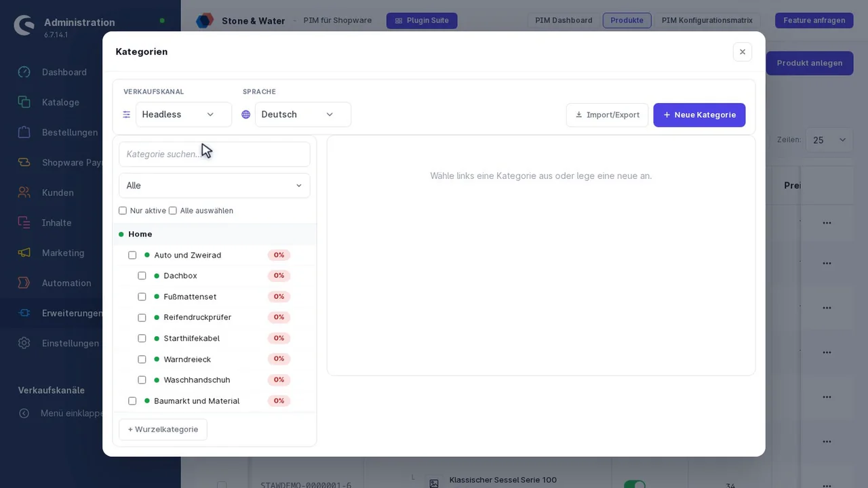Screen dimensions: 868x488
Task: Close the Kategorien dialog
Action: pyautogui.click(x=743, y=52)
